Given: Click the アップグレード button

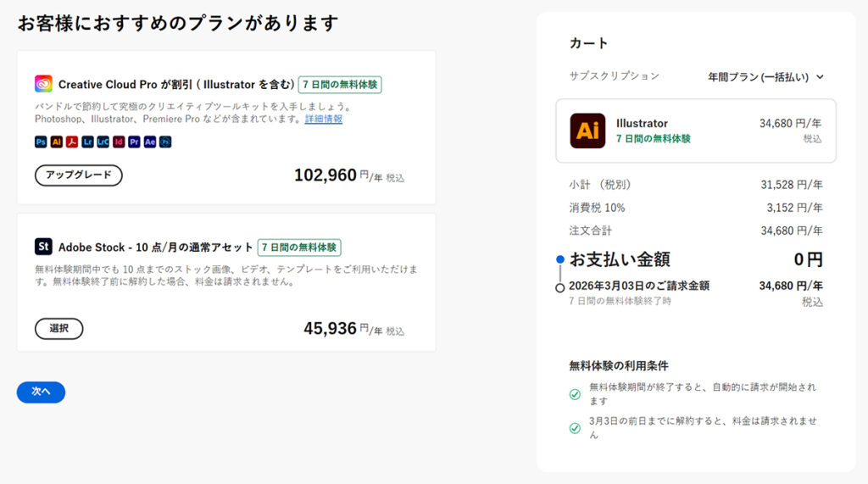Looking at the screenshot, I should click(x=79, y=175).
